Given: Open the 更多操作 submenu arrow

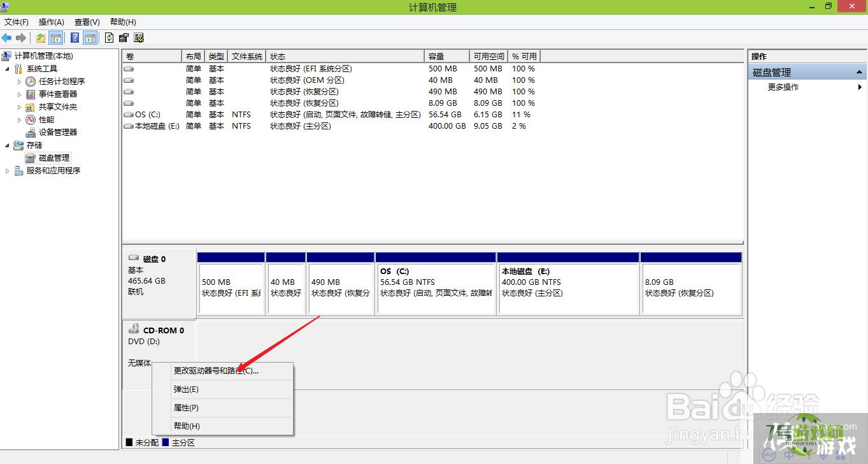Looking at the screenshot, I should 860,87.
